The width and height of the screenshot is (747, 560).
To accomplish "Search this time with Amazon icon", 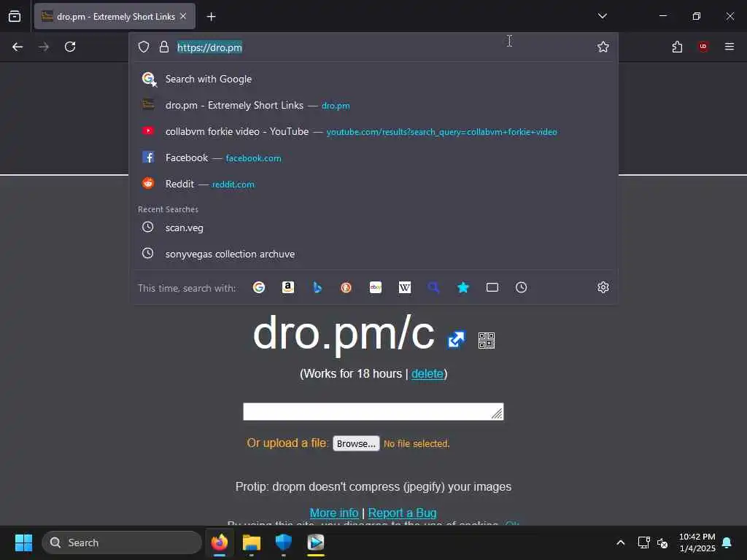I will pos(287,287).
